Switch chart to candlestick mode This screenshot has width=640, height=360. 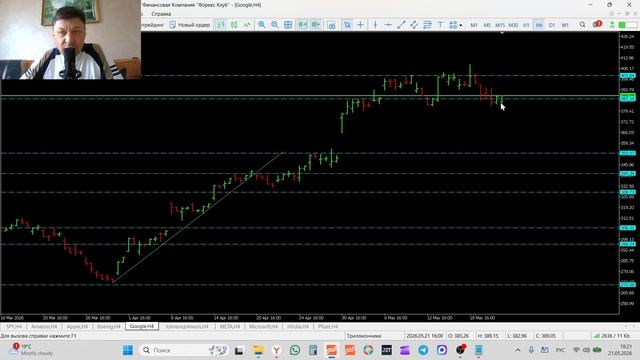pyautogui.click(x=234, y=25)
